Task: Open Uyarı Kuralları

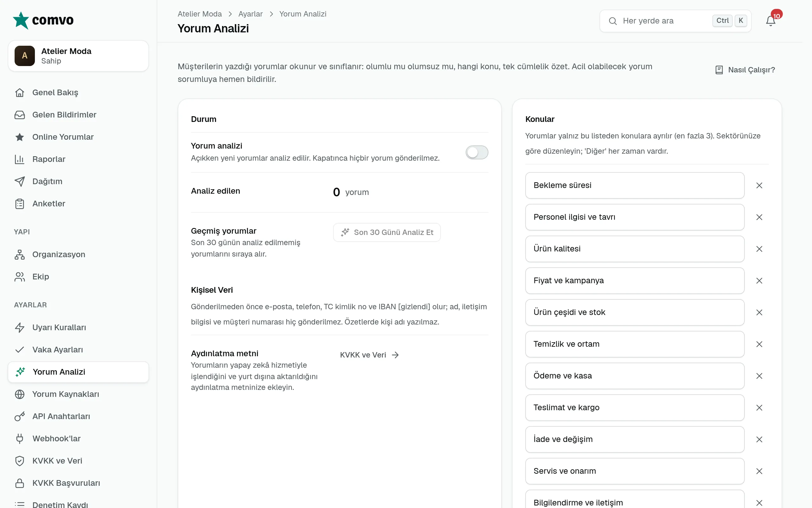Action: [78, 327]
